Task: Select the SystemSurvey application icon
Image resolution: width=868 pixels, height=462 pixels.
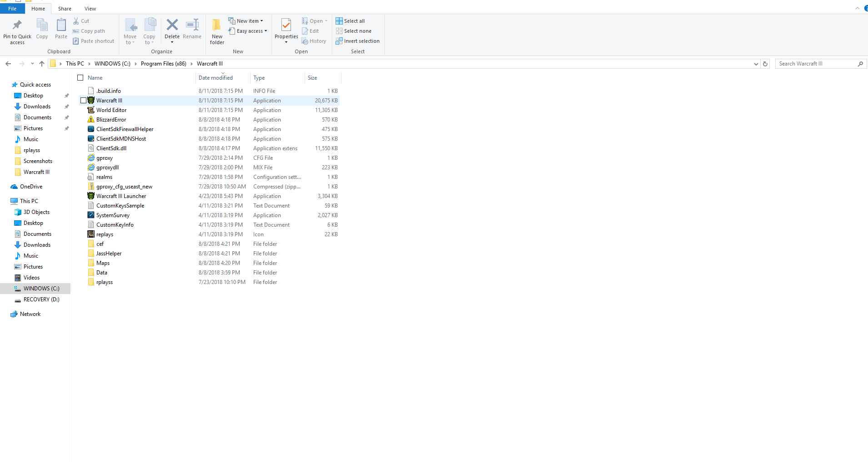Action: (x=91, y=215)
